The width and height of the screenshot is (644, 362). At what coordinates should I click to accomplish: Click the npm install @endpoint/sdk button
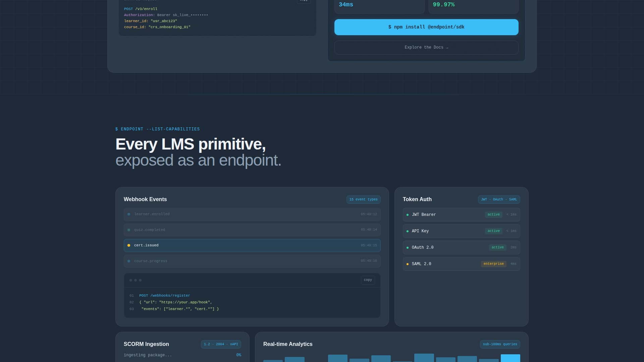pyautogui.click(x=426, y=27)
